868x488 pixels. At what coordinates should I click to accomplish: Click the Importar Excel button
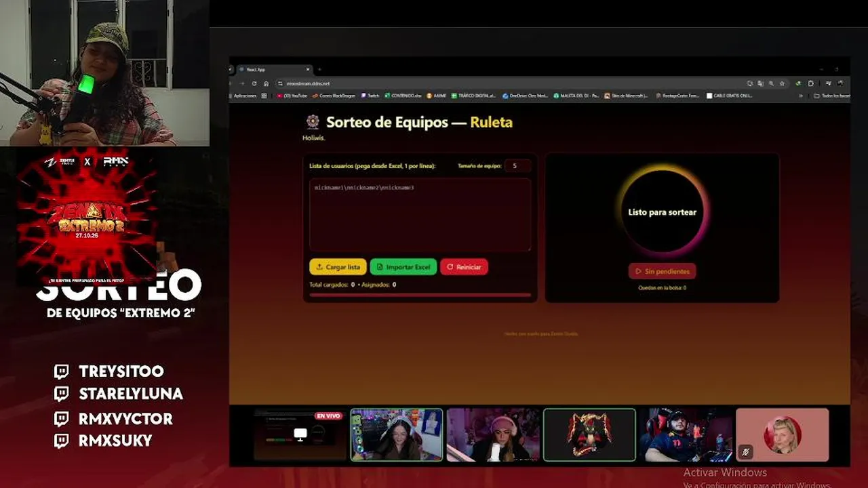403,267
